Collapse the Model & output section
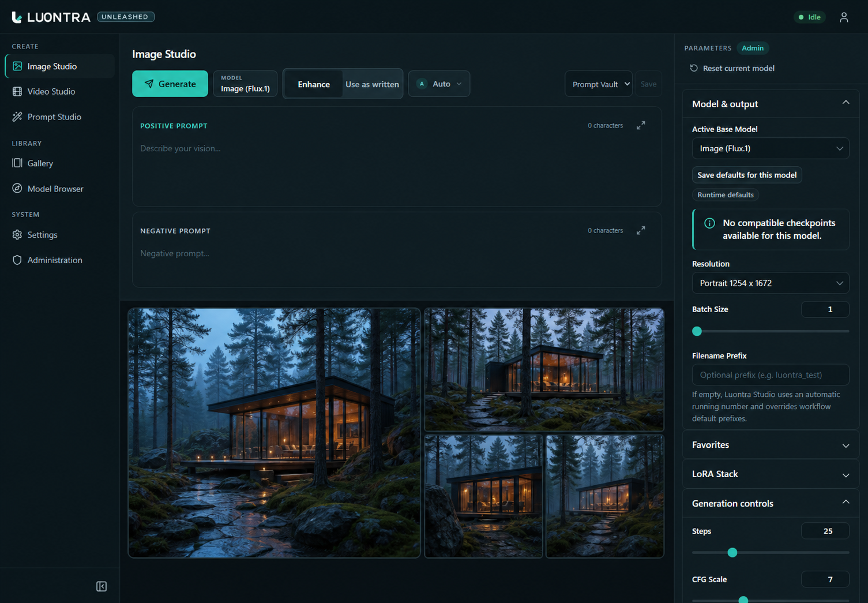 tap(770, 104)
